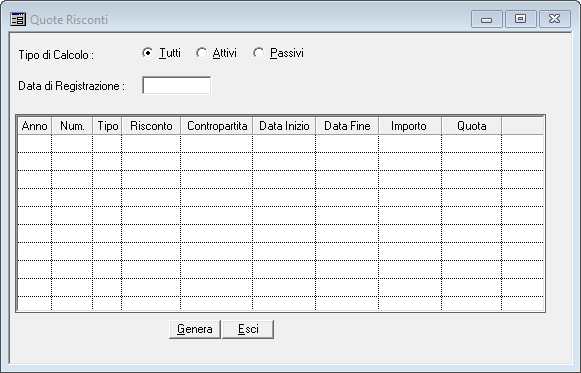Click the Contropartita column header

click(217, 126)
